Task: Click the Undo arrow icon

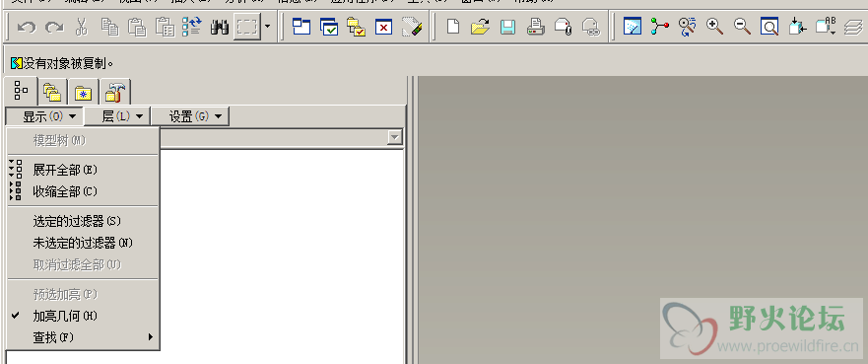Action: pos(26,27)
